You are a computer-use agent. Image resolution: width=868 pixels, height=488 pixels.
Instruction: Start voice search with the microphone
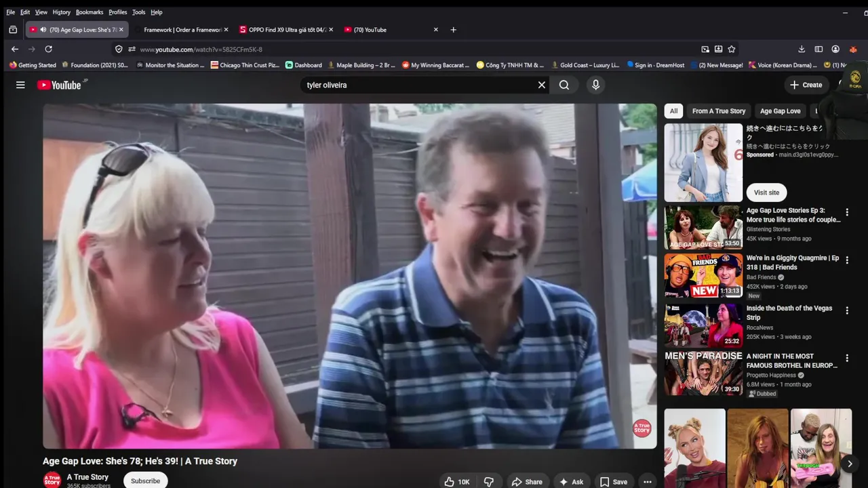[595, 85]
